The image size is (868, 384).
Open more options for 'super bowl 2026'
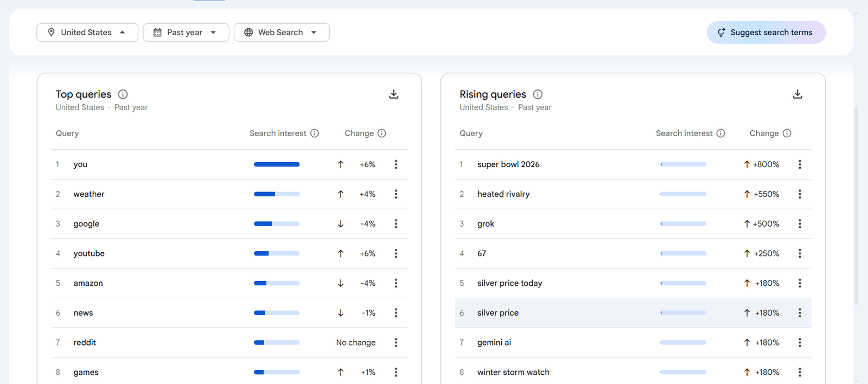click(800, 164)
